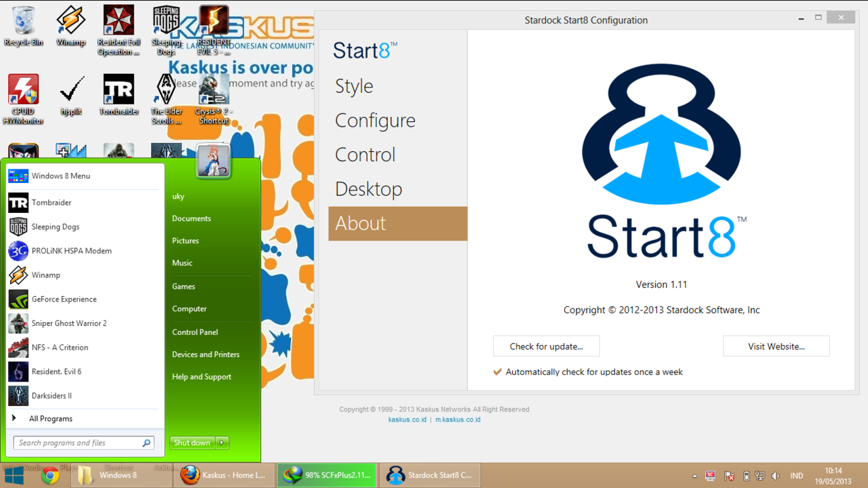This screenshot has width=868, height=488.
Task: Launch Darksiders II from Start menu
Action: pos(85,396)
